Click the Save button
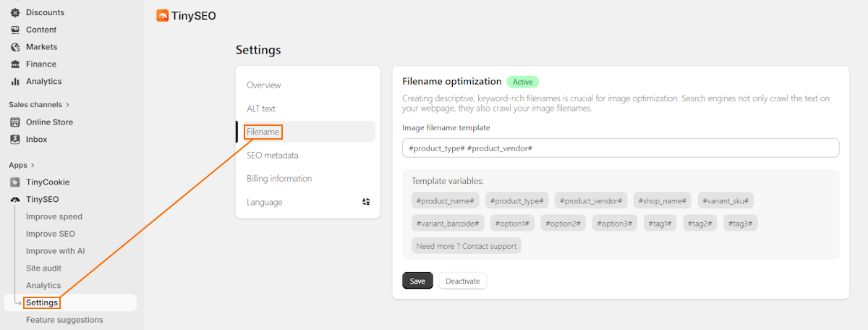Viewport: 868px width, 330px height. coord(417,281)
